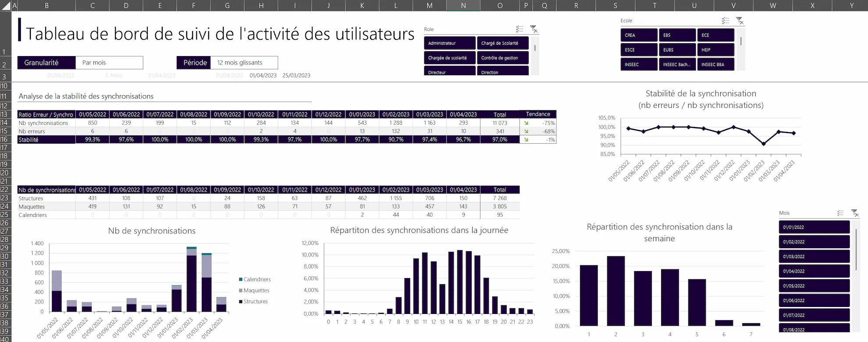Click the trend arrow in Nb erreurs row
The image size is (868, 342).
pyautogui.click(x=526, y=131)
